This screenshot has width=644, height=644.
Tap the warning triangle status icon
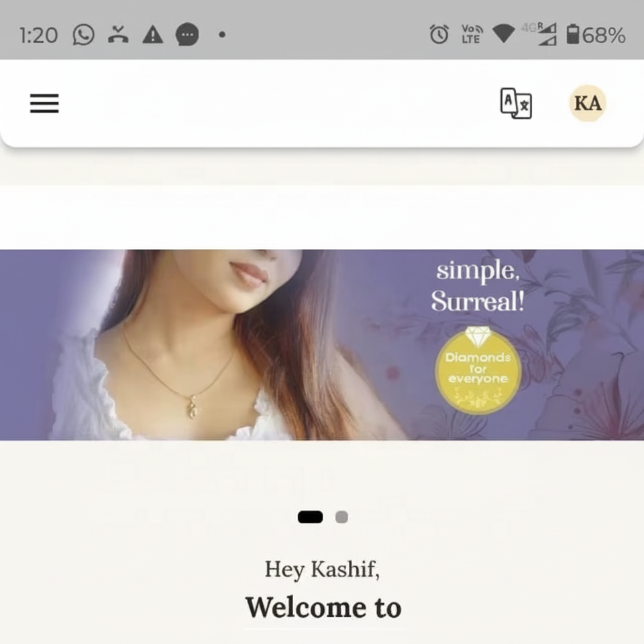click(x=153, y=34)
